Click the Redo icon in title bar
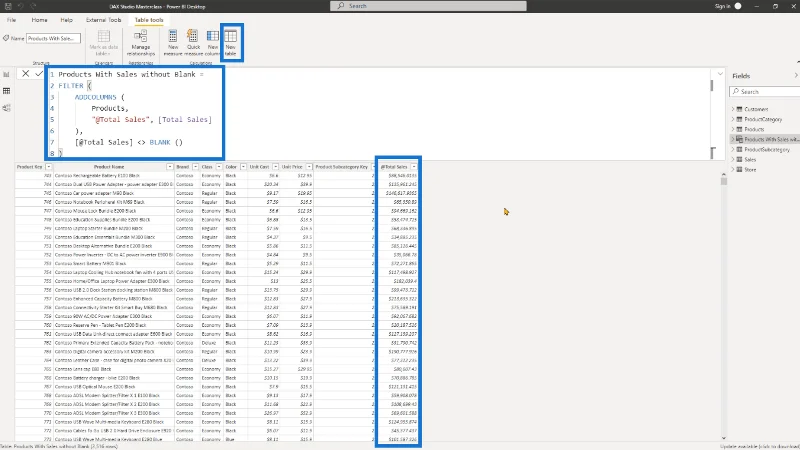This screenshot has height=450, width=800. tap(33, 6)
